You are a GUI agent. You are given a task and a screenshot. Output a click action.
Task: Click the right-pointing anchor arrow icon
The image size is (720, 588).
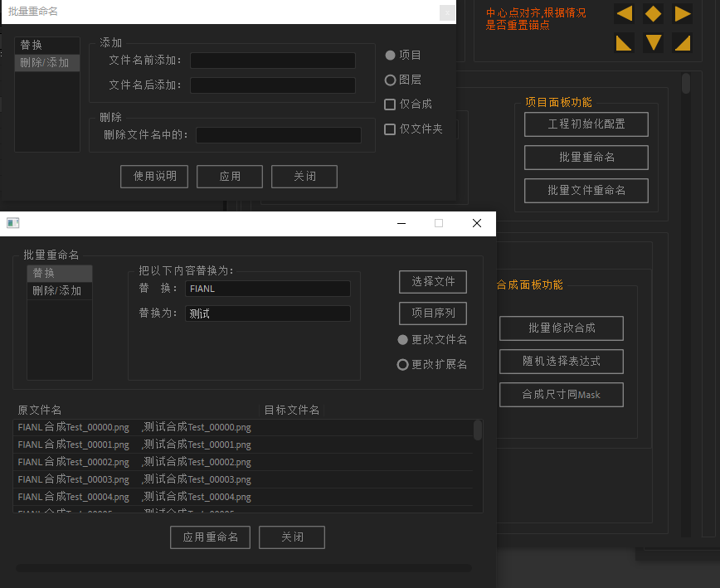coord(683,13)
